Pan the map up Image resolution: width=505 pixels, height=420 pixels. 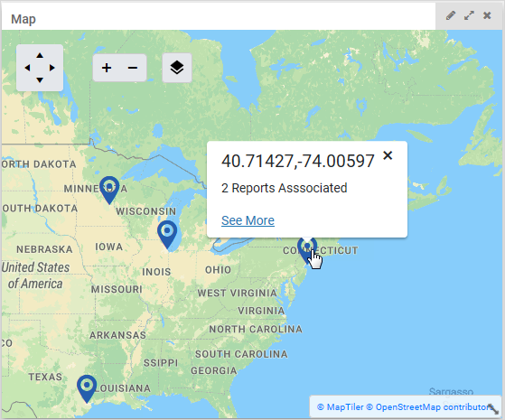pyautogui.click(x=40, y=55)
